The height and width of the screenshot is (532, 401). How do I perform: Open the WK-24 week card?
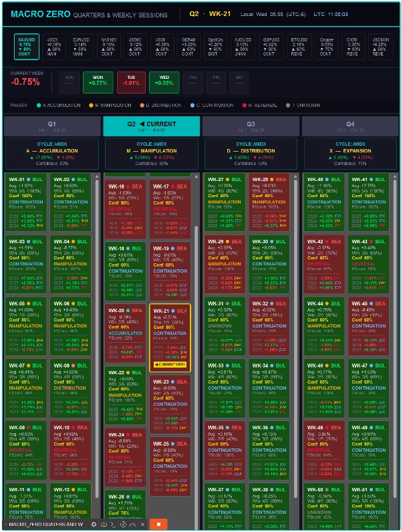pos(125,457)
